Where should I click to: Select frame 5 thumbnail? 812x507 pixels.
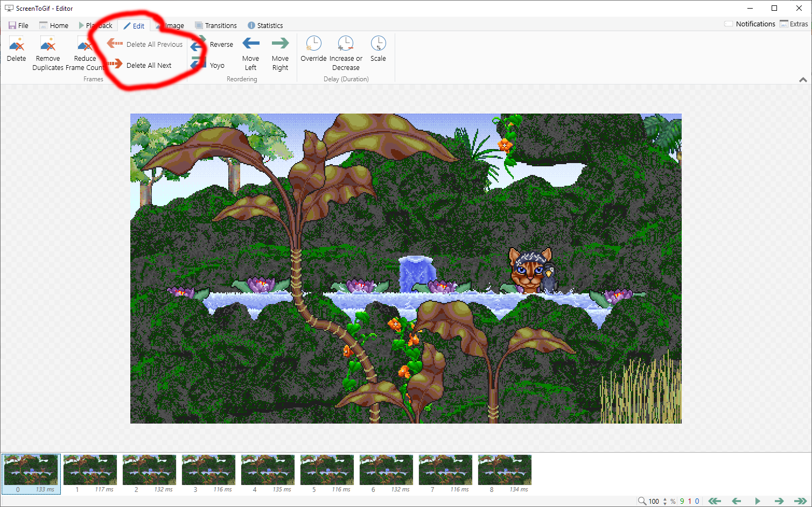(327, 474)
